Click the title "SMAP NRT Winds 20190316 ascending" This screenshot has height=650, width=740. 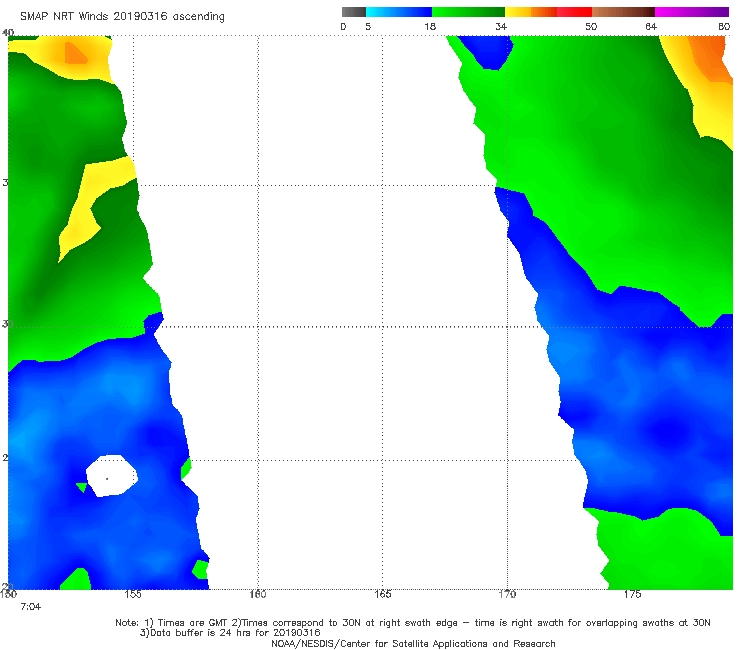coord(122,16)
